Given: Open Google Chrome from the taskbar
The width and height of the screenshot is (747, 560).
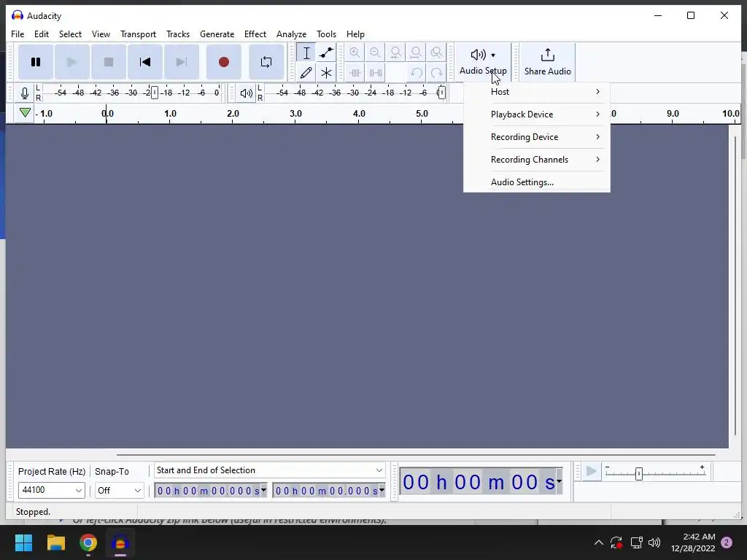Looking at the screenshot, I should pos(88,542).
